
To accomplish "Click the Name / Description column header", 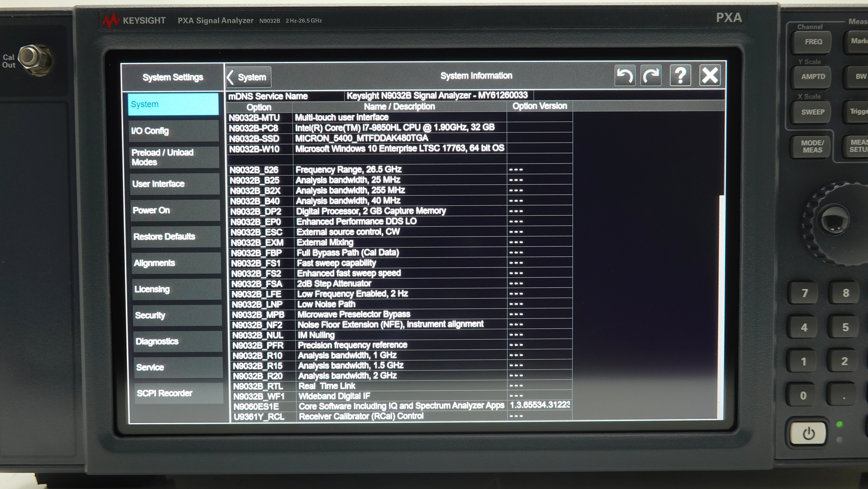I will 400,106.
